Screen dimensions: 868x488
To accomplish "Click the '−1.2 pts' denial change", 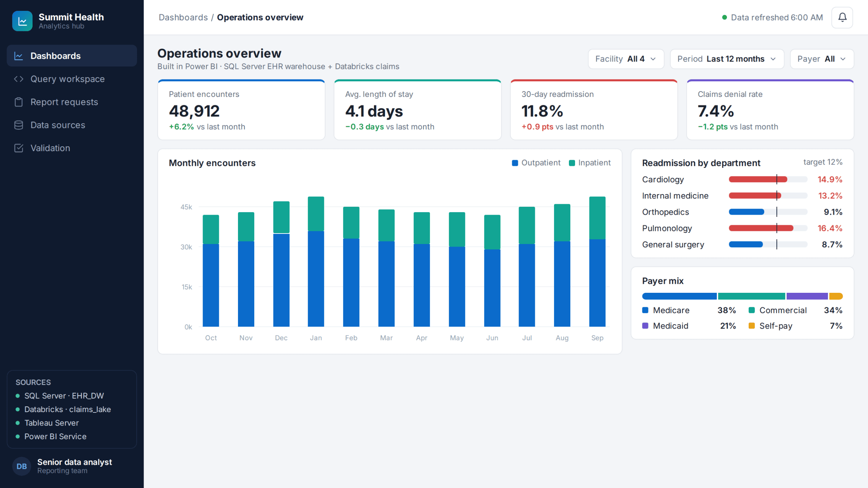I will (x=712, y=127).
